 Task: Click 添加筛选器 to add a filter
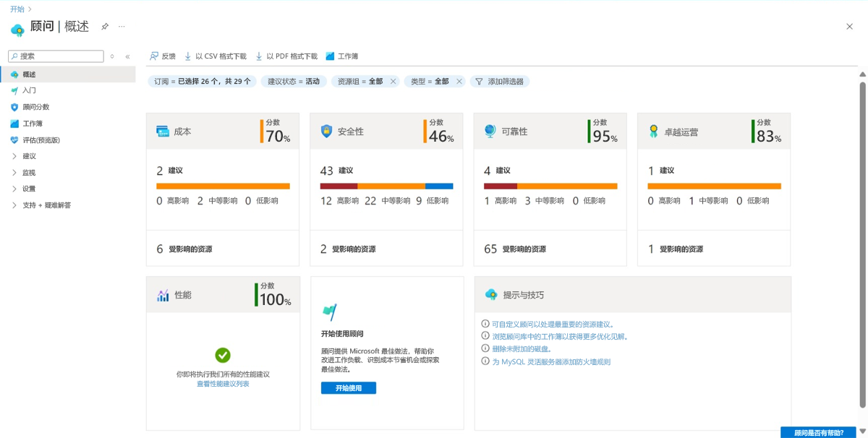coord(500,82)
